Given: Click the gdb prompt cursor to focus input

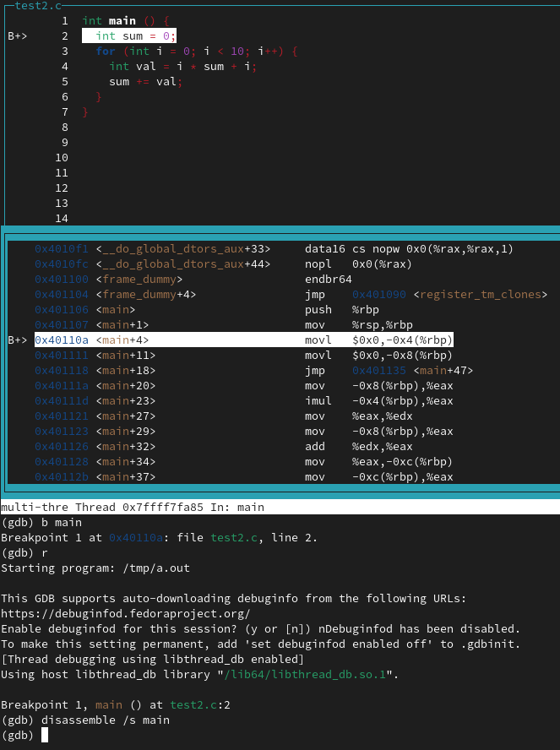Looking at the screenshot, I should [45, 735].
